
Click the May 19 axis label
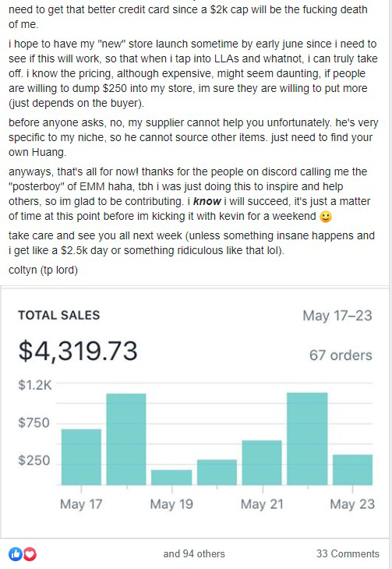point(171,504)
